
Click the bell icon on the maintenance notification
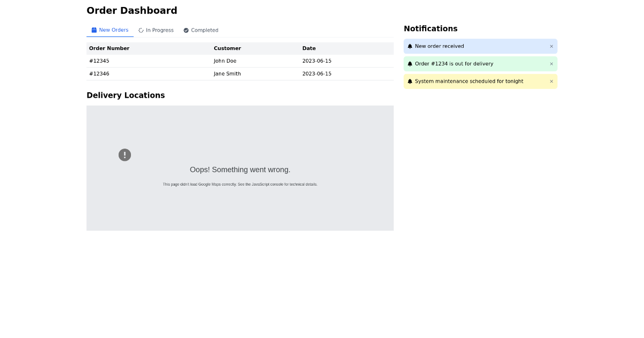point(410,81)
